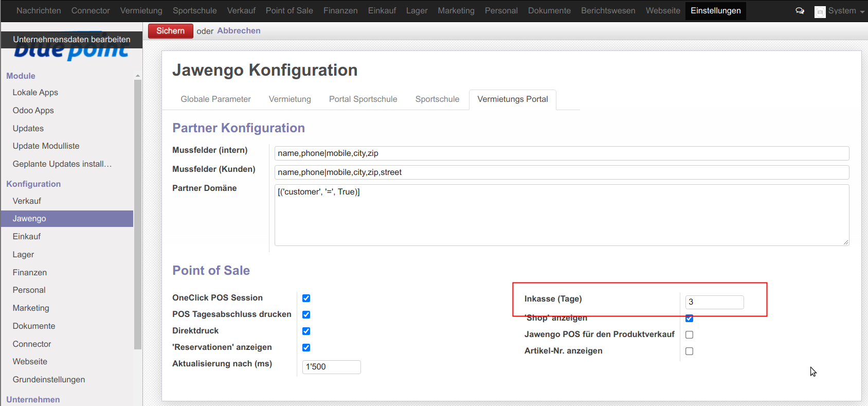Viewport: 868px width, 406px height.
Task: Enable Artikel-Nr. anzeigen checkbox
Action: (x=689, y=351)
